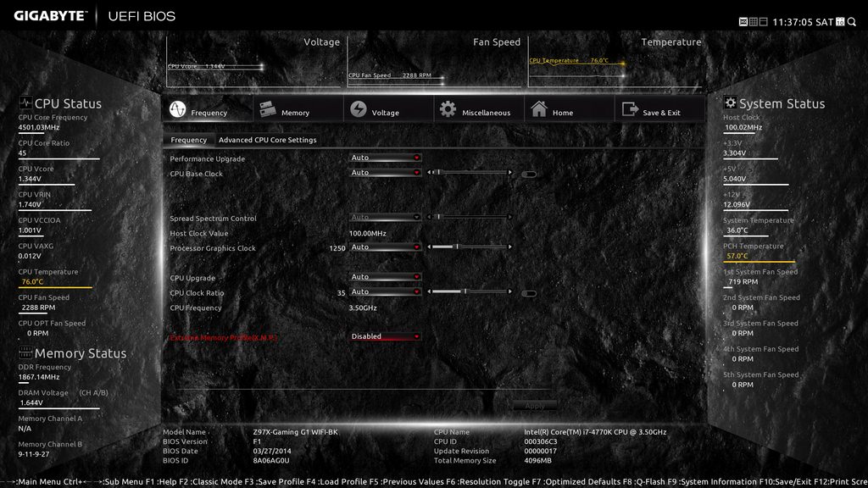868x488 pixels.
Task: Click the BIOS Date 03/27/2014 value
Action: [x=272, y=451]
